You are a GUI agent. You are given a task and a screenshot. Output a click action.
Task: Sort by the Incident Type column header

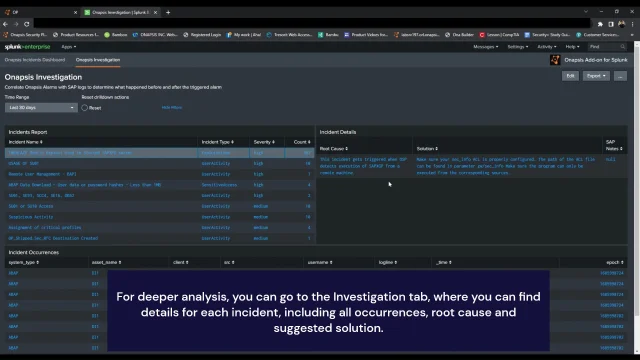(x=218, y=142)
